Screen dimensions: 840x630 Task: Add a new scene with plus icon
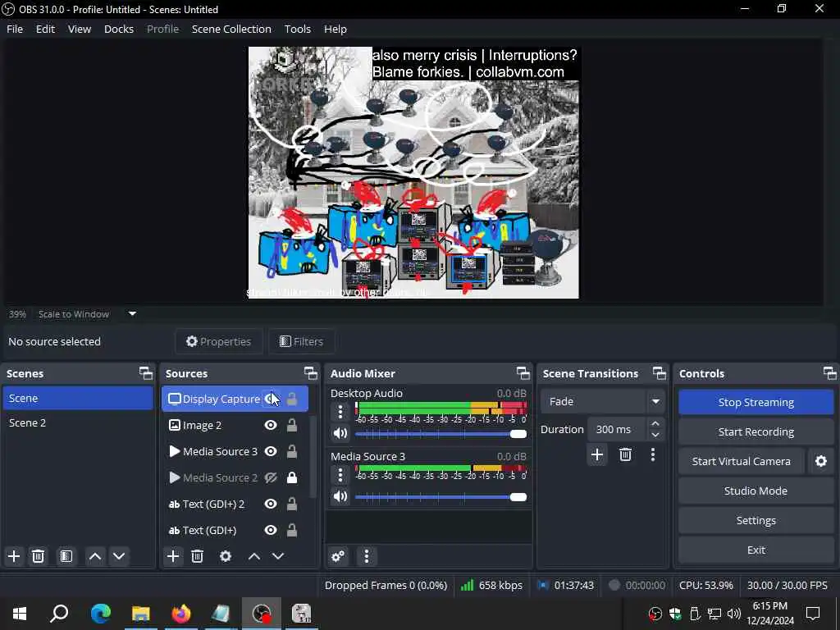tap(14, 556)
